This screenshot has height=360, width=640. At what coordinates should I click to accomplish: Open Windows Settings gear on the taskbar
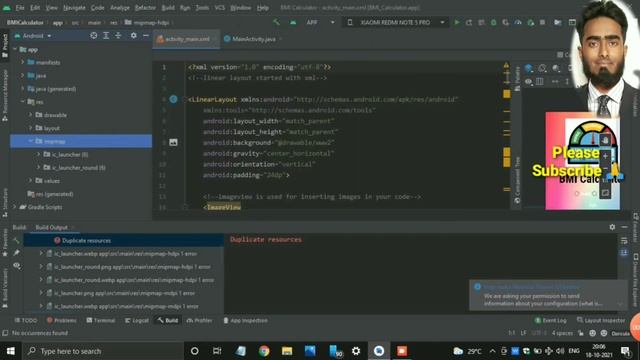[x=356, y=351]
